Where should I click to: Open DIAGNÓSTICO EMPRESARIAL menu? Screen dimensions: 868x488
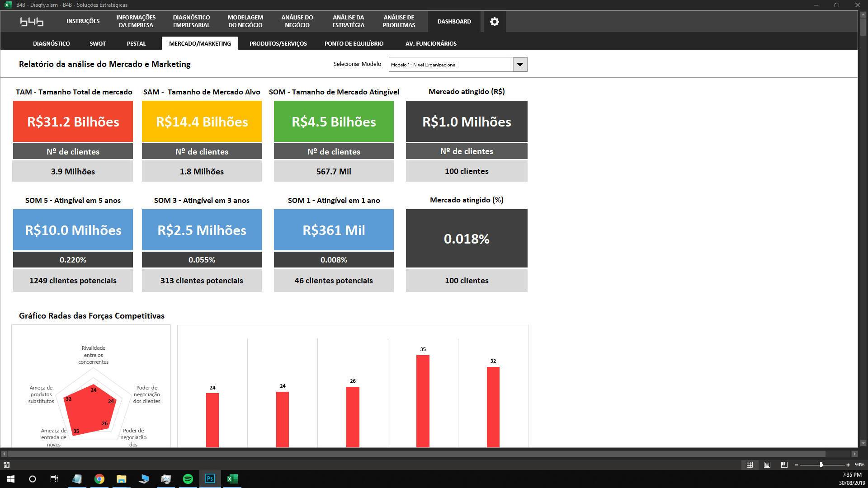coord(191,21)
